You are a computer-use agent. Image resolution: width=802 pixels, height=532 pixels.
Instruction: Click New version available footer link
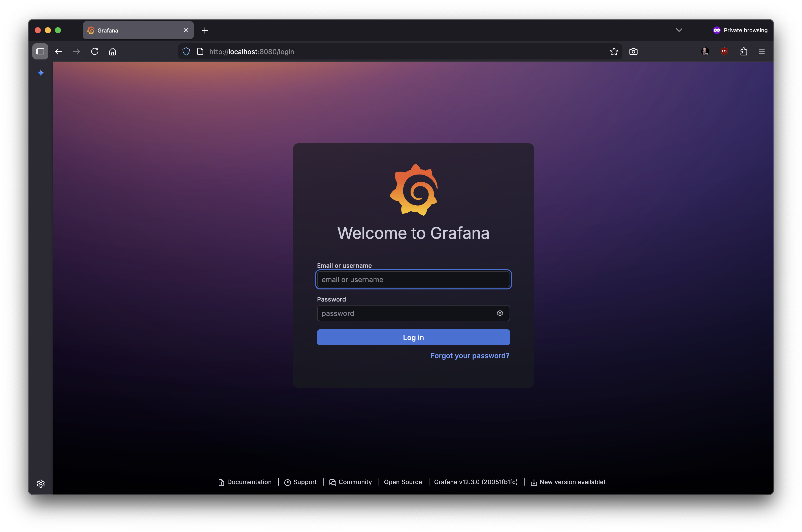572,482
